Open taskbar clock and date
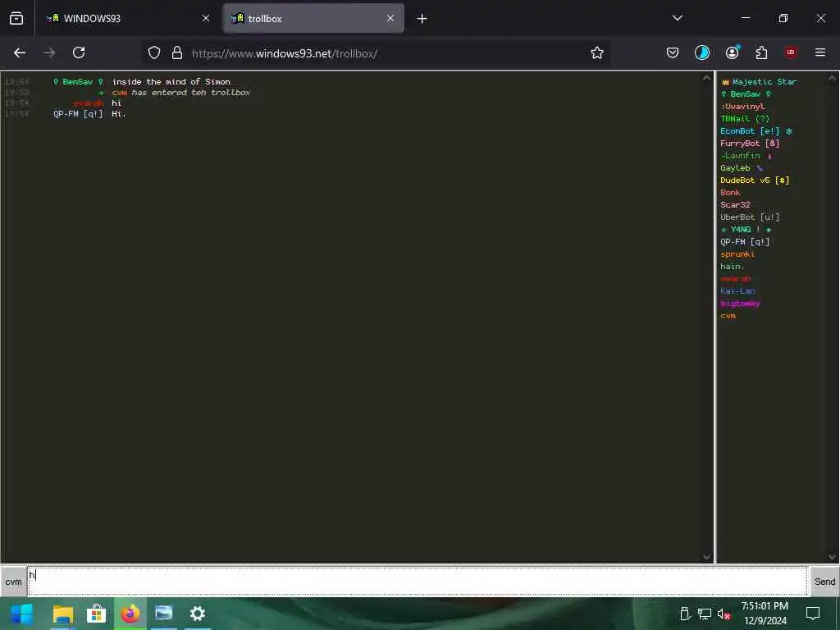Viewport: 840px width, 630px height. click(x=765, y=614)
